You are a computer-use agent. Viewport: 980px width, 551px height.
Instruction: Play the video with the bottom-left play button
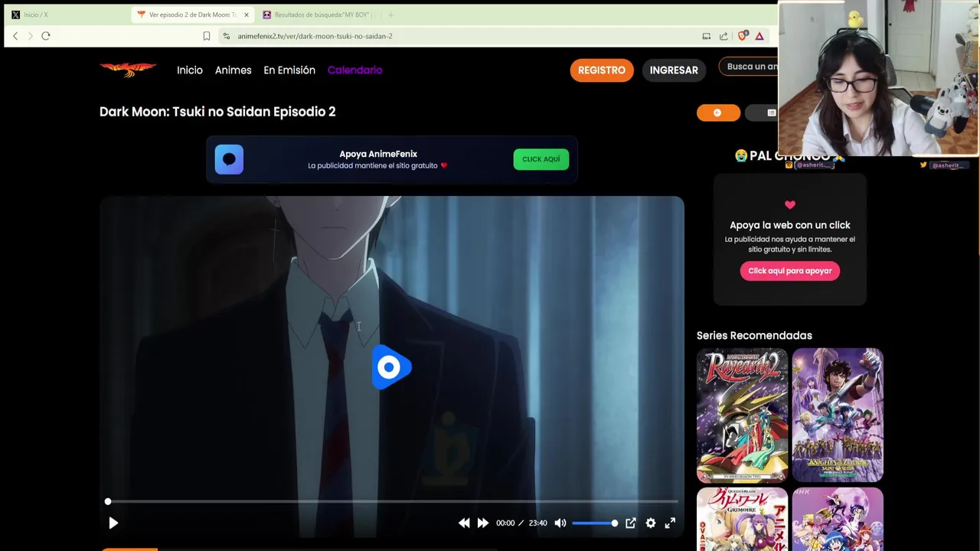[x=113, y=523]
